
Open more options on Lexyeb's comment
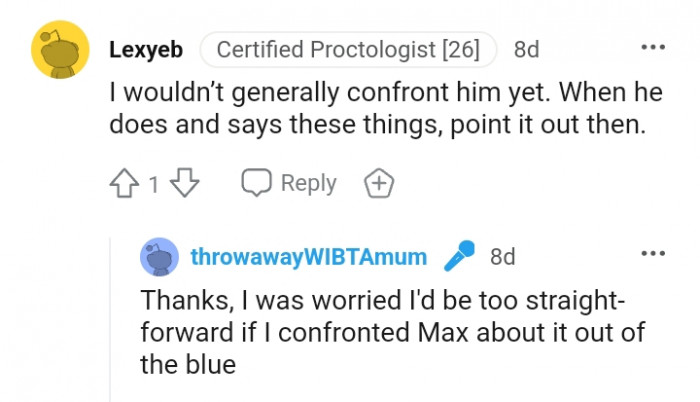point(653,47)
